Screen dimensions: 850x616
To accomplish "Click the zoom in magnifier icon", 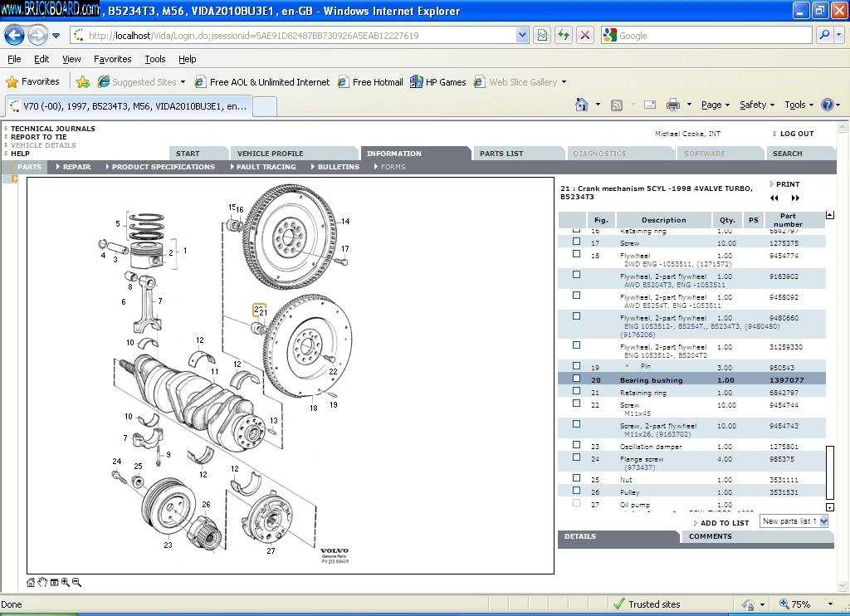I will [65, 583].
